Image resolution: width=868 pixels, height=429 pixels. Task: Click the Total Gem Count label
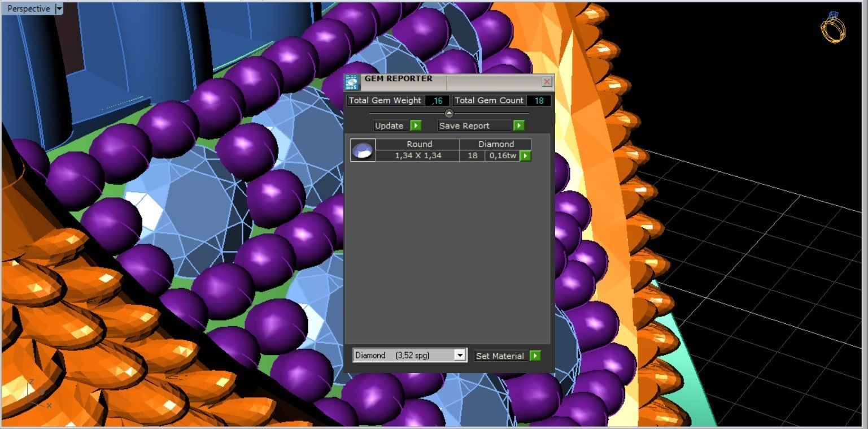click(x=489, y=101)
